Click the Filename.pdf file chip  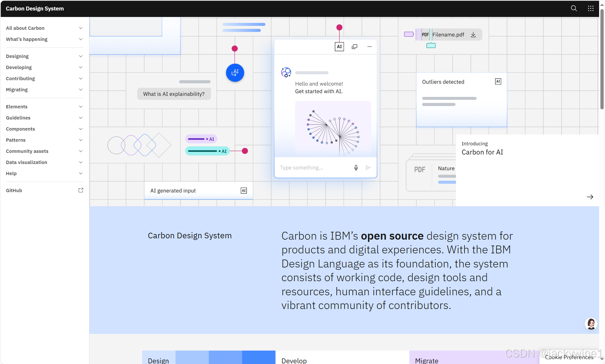click(x=449, y=35)
